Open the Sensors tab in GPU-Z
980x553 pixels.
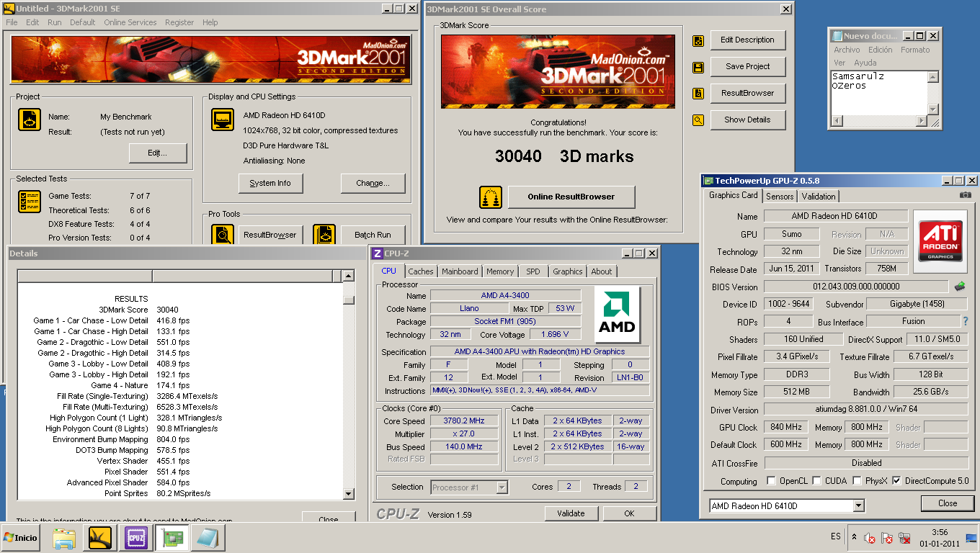point(780,197)
